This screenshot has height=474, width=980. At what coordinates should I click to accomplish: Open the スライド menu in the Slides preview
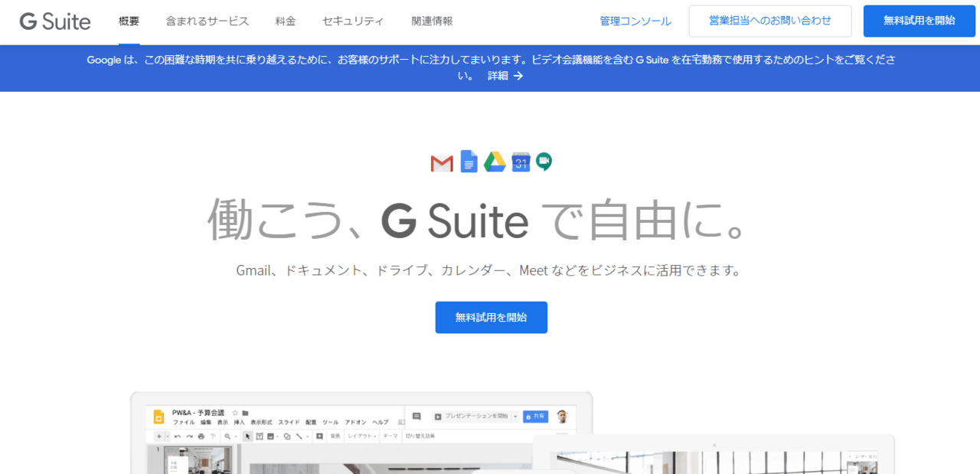point(289,422)
